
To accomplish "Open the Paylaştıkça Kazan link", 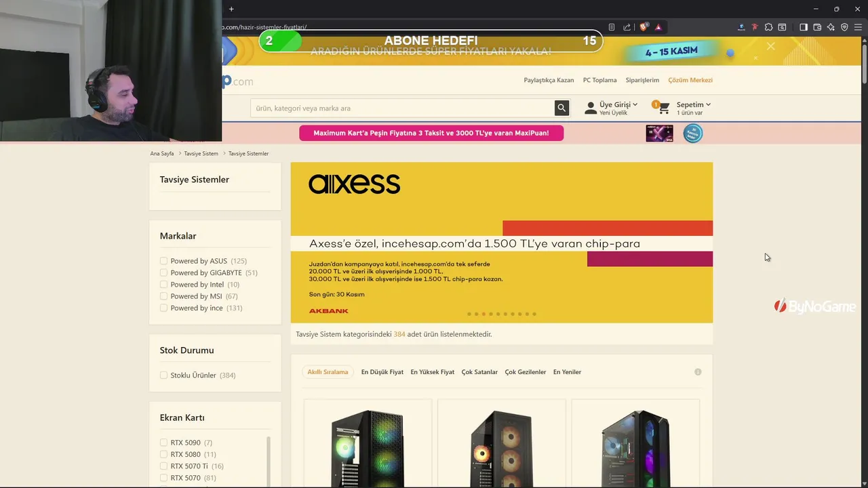I will pos(549,80).
